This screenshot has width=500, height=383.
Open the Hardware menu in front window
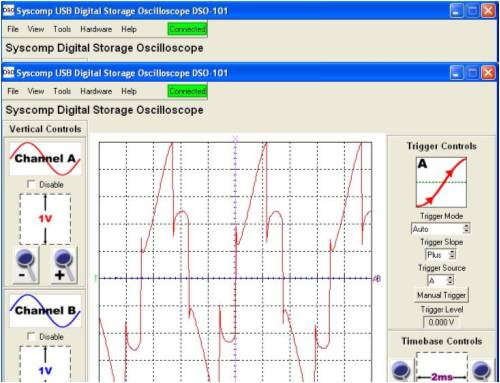[96, 91]
